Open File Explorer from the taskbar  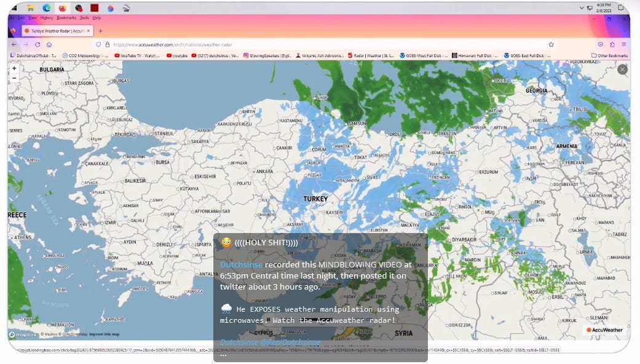point(30,8)
